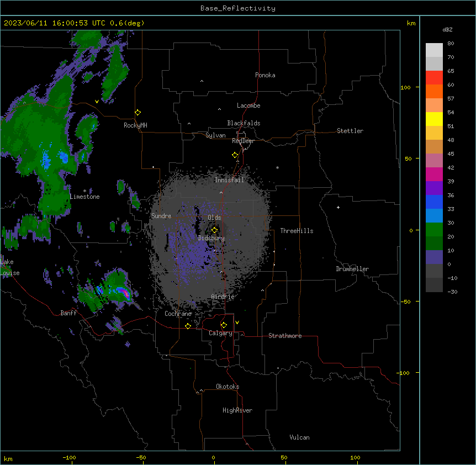Click the Okotoks label
Screen dimensions: 476x465
[x=228, y=387]
